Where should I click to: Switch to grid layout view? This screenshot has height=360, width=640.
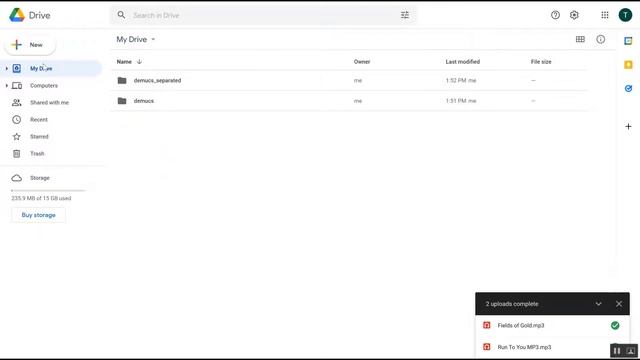pyautogui.click(x=580, y=39)
